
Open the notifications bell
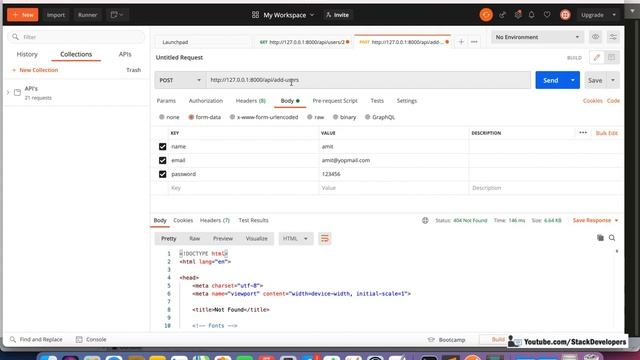pyautogui.click(x=531, y=15)
